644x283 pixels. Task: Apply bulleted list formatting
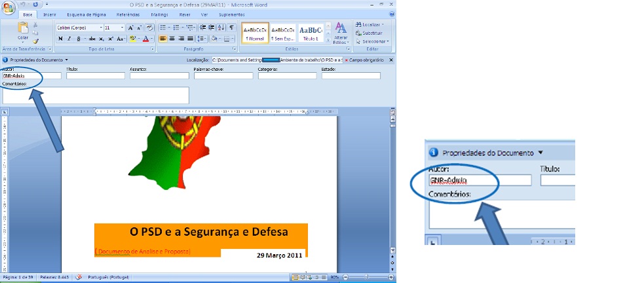164,28
